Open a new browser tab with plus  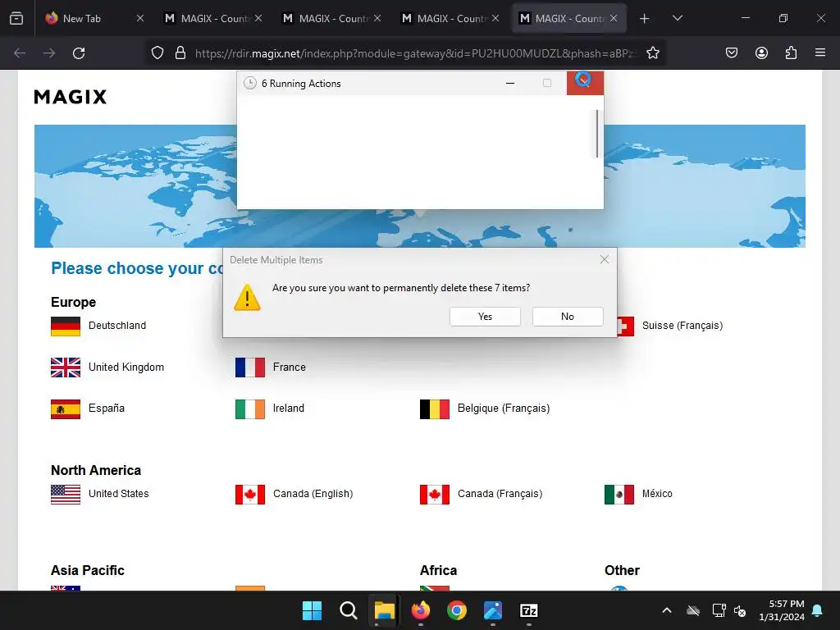[644, 18]
